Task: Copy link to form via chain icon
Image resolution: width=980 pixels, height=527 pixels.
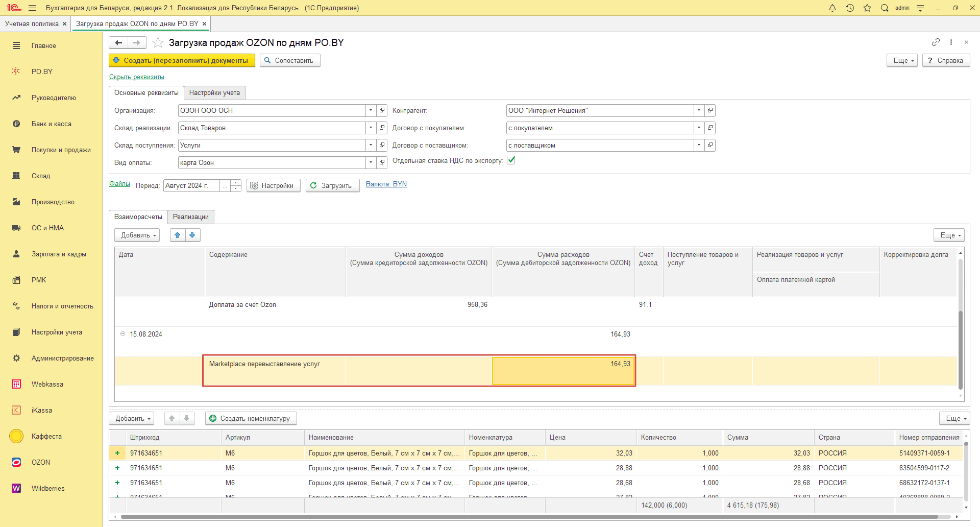Action: [936, 42]
